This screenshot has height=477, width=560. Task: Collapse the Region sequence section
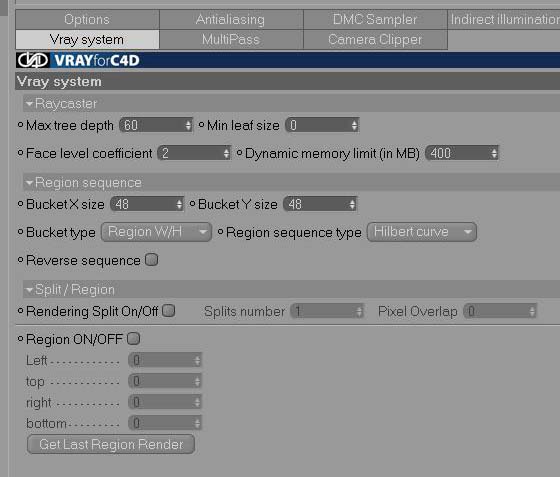pyautogui.click(x=29, y=183)
